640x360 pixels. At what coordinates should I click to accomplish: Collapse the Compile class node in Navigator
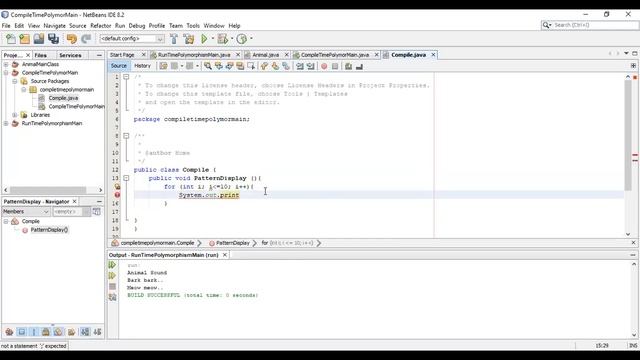point(6,221)
